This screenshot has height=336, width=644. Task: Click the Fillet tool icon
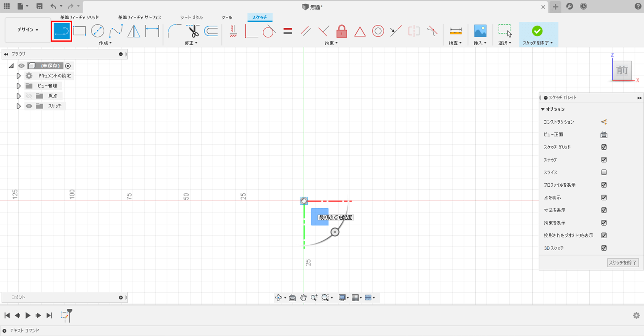coord(174,31)
